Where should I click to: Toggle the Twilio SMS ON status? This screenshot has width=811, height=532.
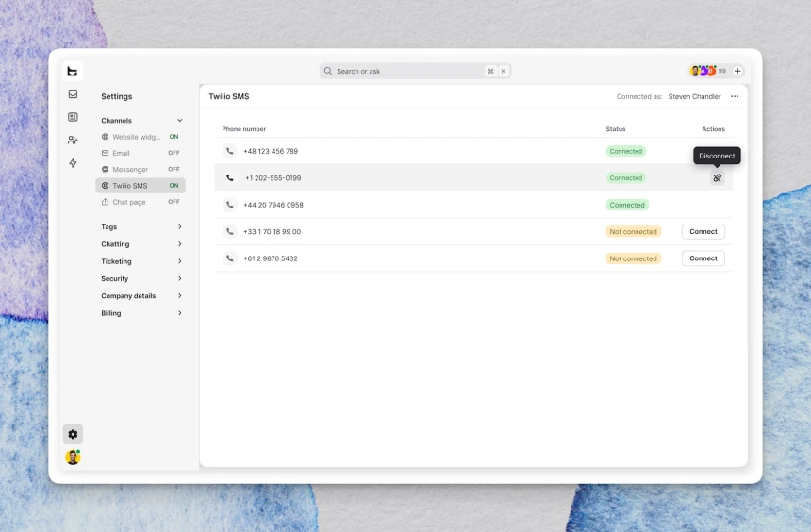tap(174, 185)
